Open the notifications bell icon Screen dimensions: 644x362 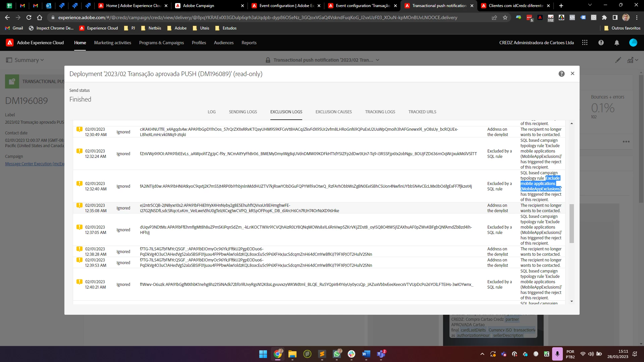(x=616, y=43)
